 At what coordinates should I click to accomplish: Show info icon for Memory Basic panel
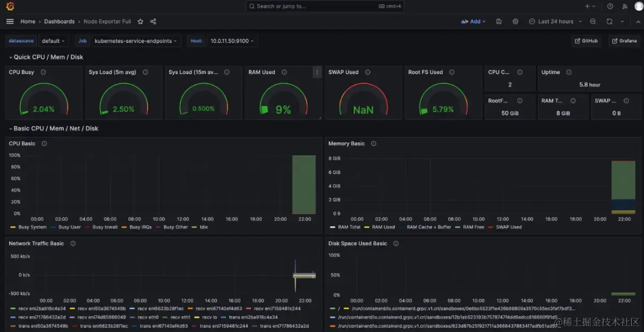pos(374,143)
